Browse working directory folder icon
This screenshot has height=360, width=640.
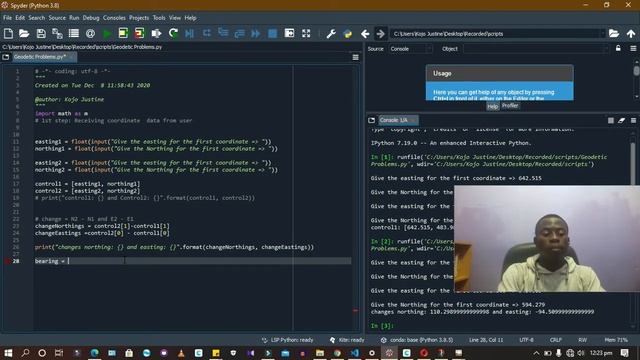coord(613,33)
